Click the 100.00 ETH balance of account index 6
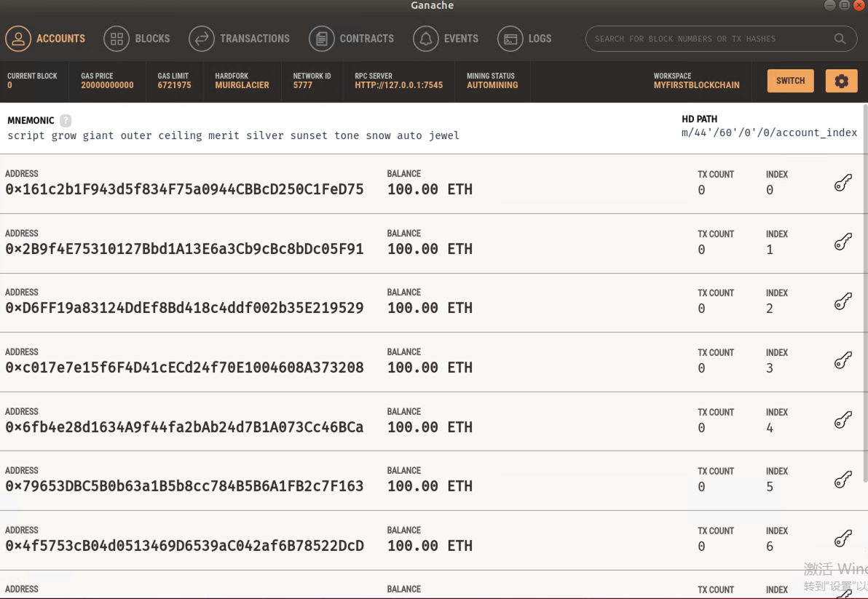The width and height of the screenshot is (868, 599). tap(430, 546)
